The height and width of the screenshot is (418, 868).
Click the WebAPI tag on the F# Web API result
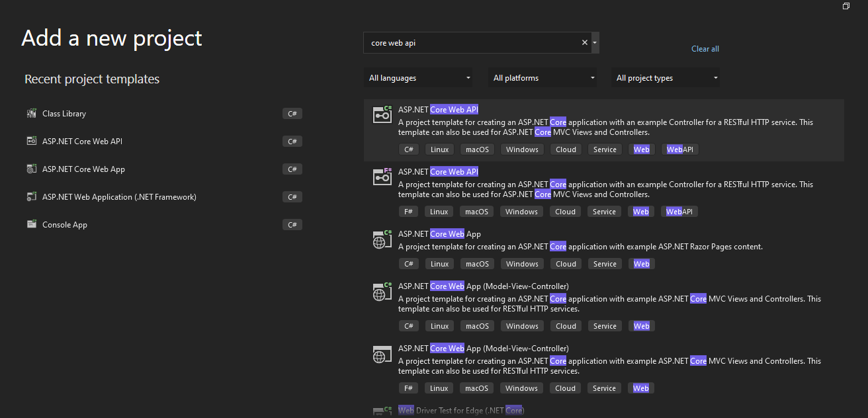[679, 212]
